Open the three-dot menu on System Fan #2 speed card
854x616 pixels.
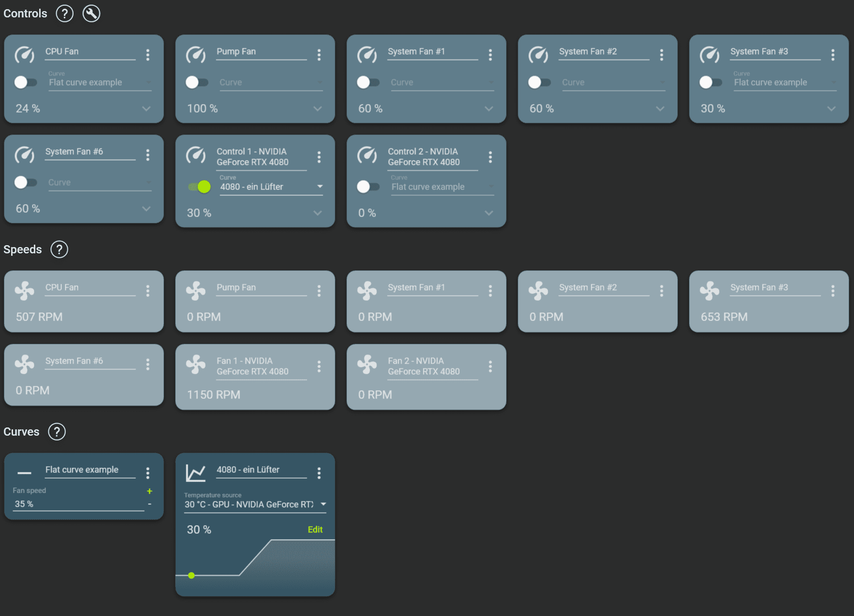coord(661,291)
